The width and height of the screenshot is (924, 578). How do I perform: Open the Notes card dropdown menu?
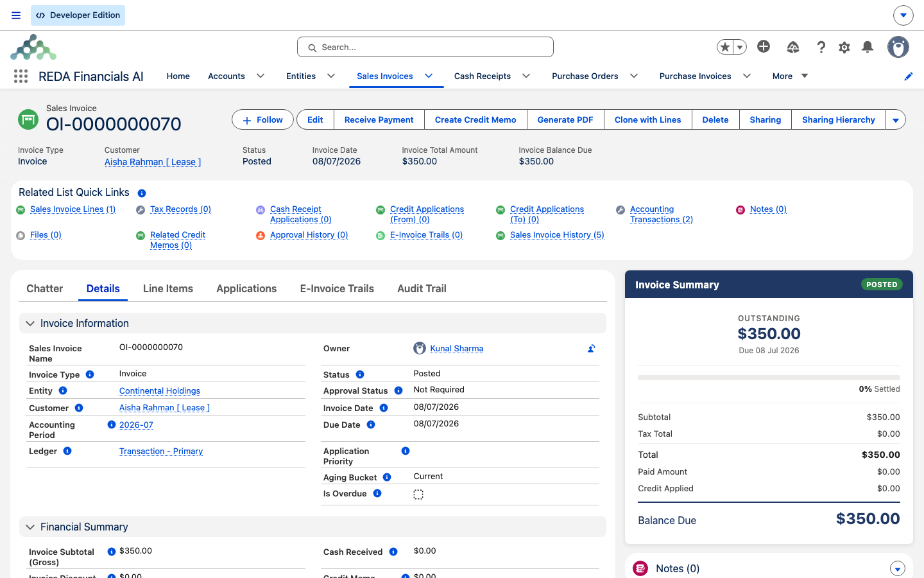click(x=898, y=569)
